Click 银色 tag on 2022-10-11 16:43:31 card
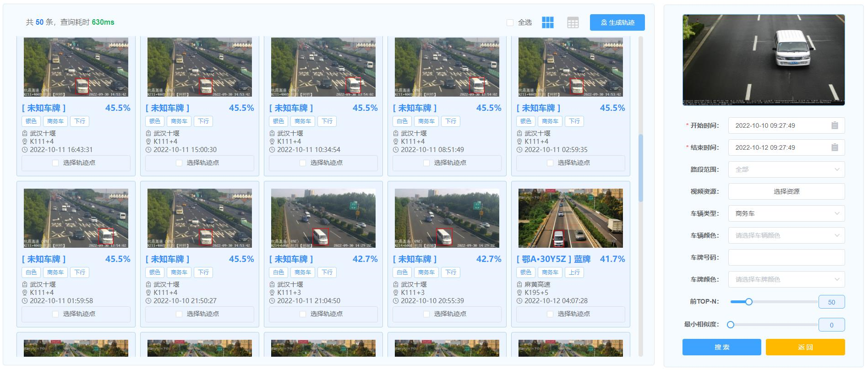The image size is (868, 370). tap(31, 121)
